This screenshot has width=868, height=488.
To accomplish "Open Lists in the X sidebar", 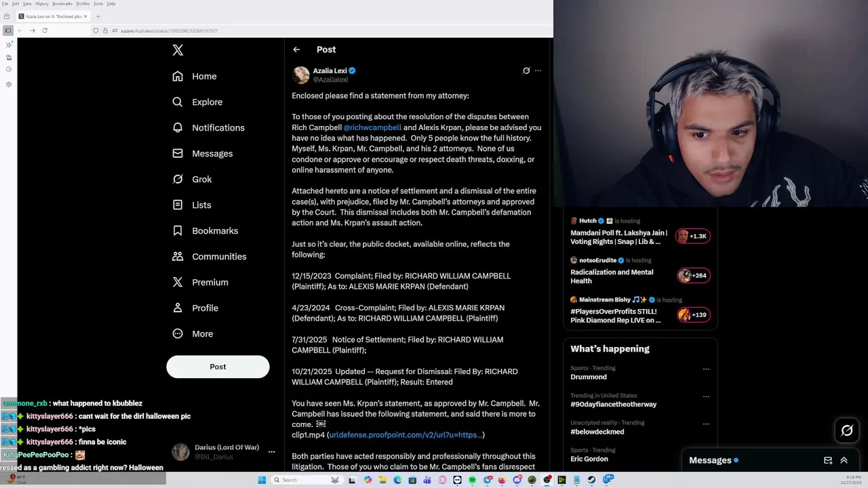I will [191, 205].
